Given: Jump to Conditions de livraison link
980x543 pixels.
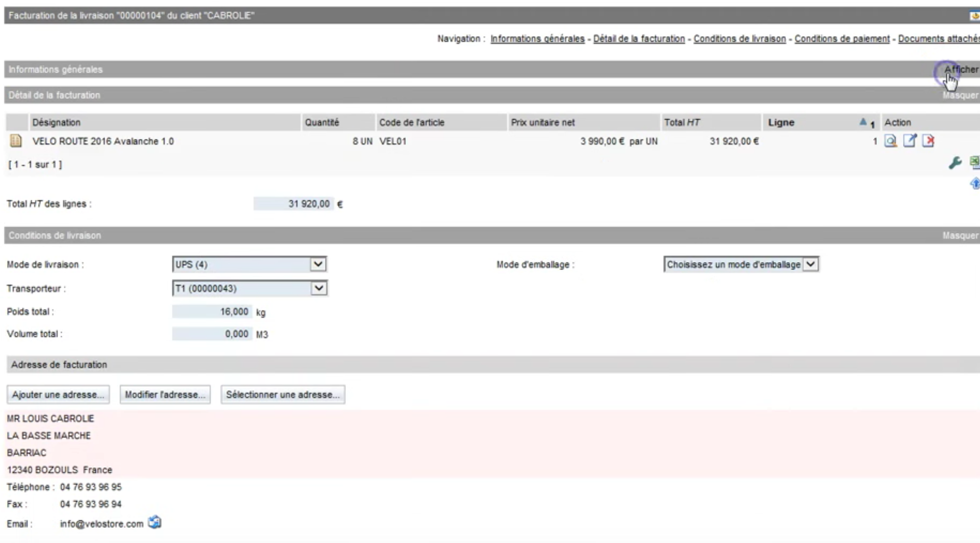Looking at the screenshot, I should (739, 39).
